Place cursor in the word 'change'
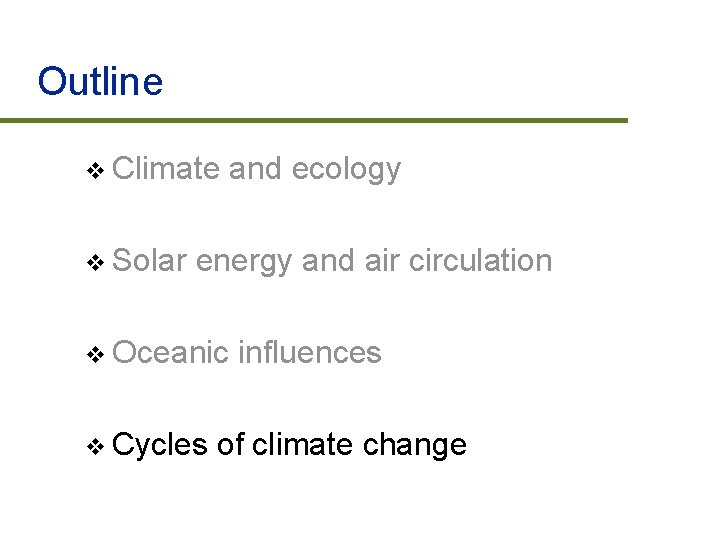Image resolution: width=720 pixels, height=540 pixels. tap(415, 445)
